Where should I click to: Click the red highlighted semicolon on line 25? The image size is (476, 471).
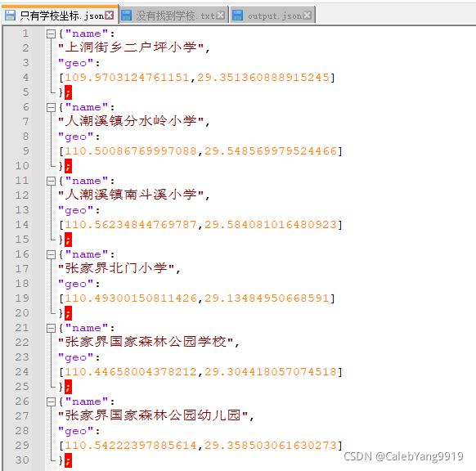pos(69,387)
